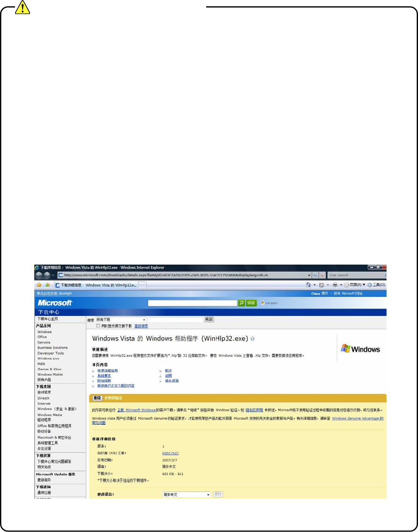Select DirectX download category

[43, 399]
